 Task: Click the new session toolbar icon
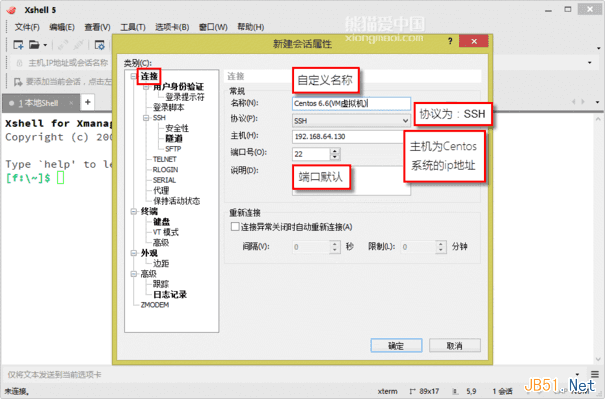(x=18, y=45)
